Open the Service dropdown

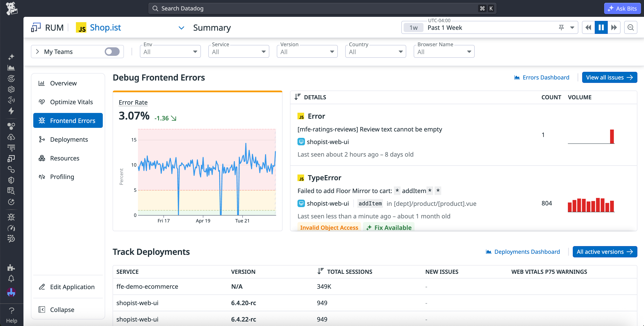tap(239, 52)
